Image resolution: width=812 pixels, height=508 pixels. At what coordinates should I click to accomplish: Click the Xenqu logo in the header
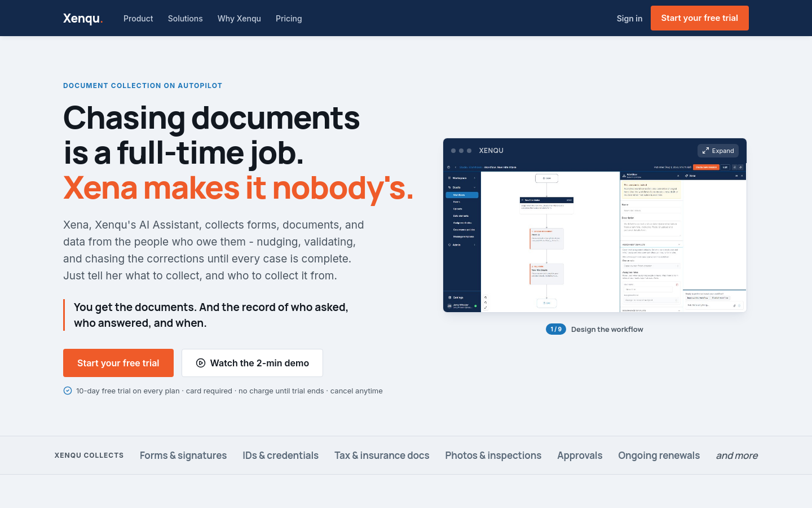(x=83, y=19)
